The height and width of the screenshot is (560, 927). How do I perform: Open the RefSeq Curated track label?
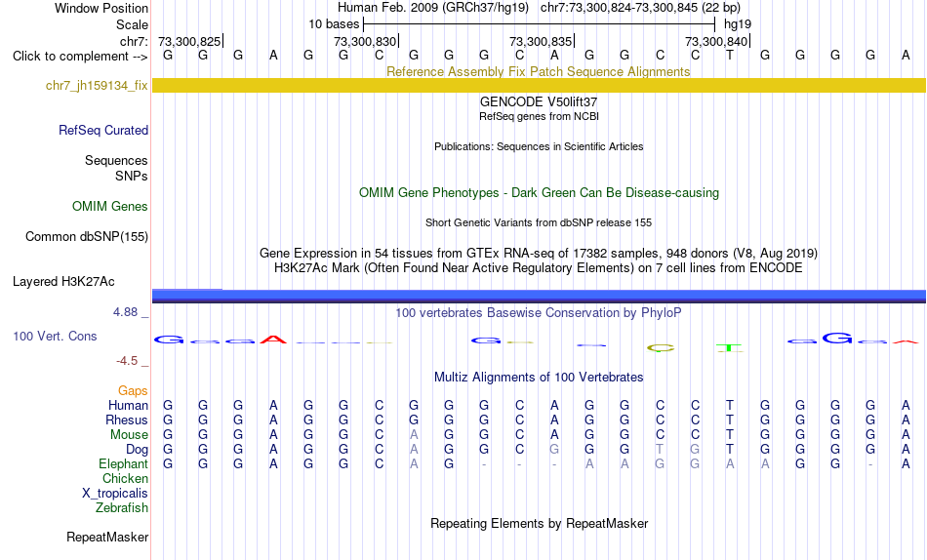[x=103, y=130]
